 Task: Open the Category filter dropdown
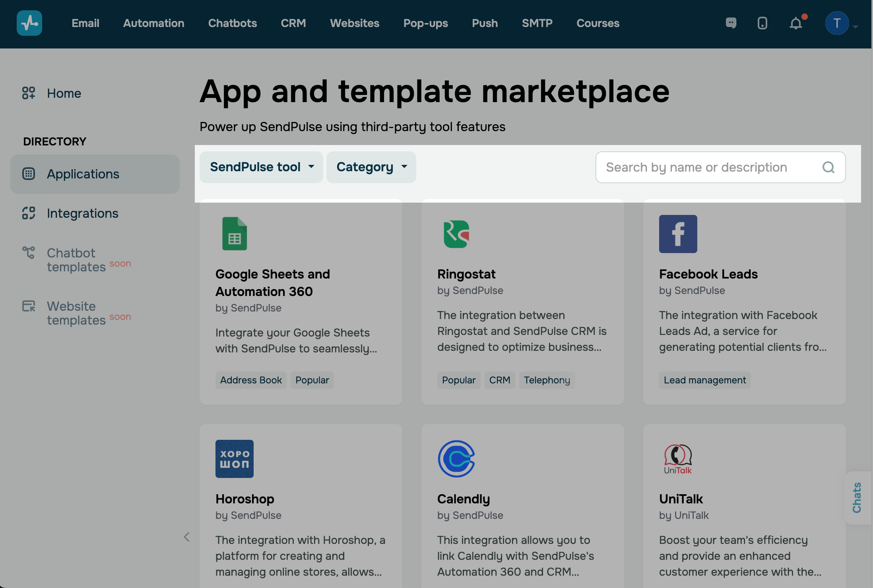[x=371, y=167]
